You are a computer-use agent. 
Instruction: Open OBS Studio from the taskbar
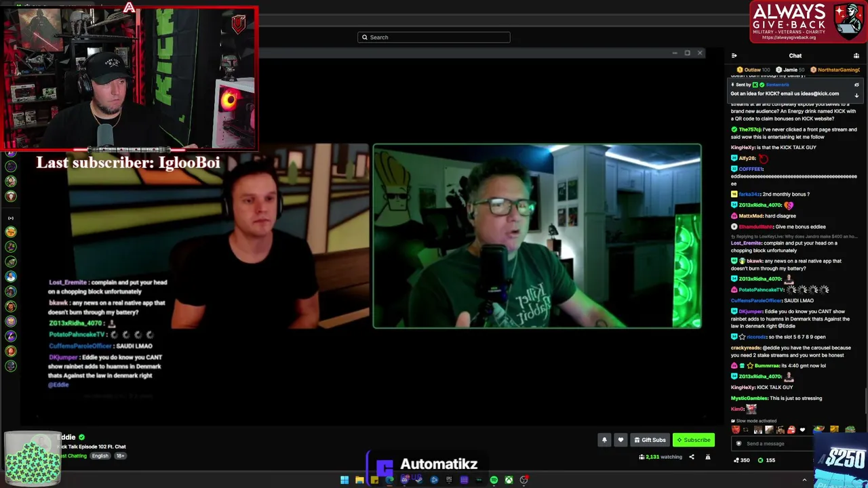[524, 480]
